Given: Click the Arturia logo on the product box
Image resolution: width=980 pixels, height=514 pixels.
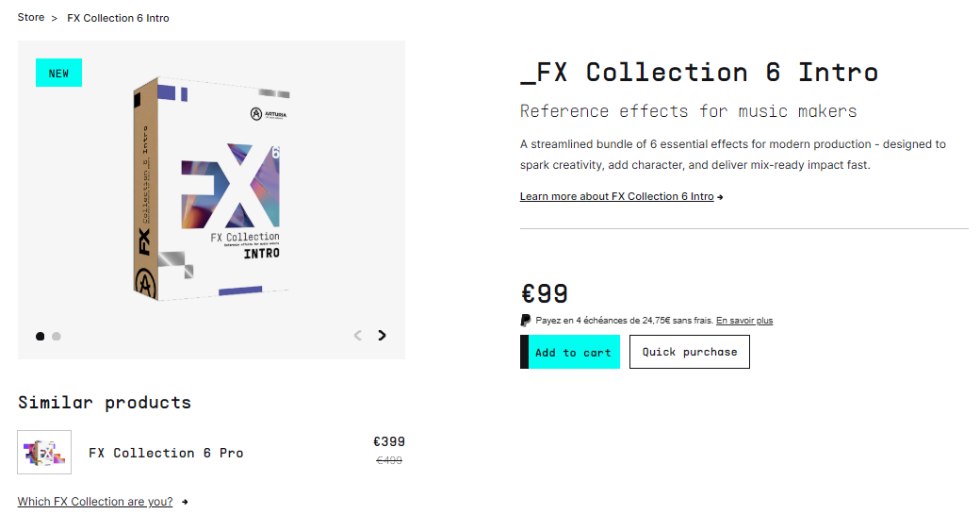Looking at the screenshot, I should [254, 114].
